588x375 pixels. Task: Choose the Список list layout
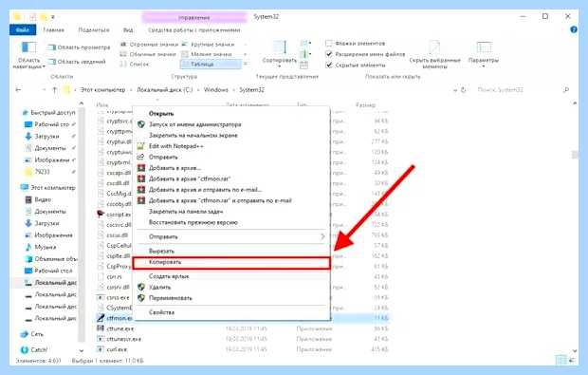point(135,65)
